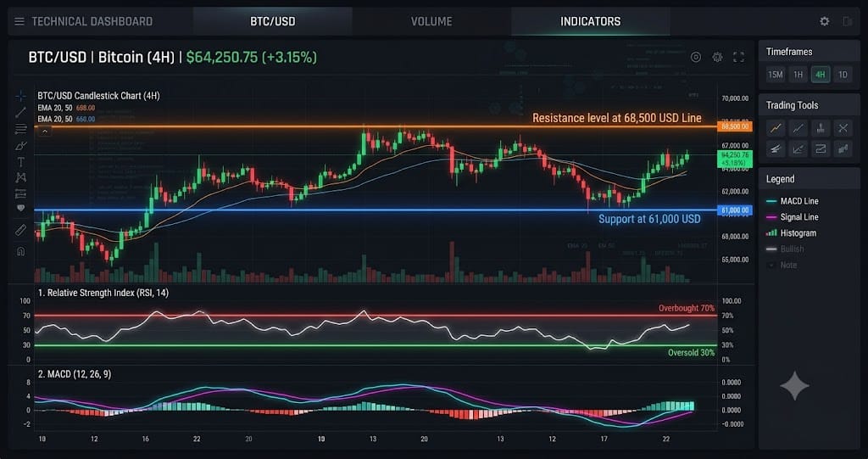The height and width of the screenshot is (459, 868).
Task: Click the 70,000.00 price axis label
Action: point(735,98)
